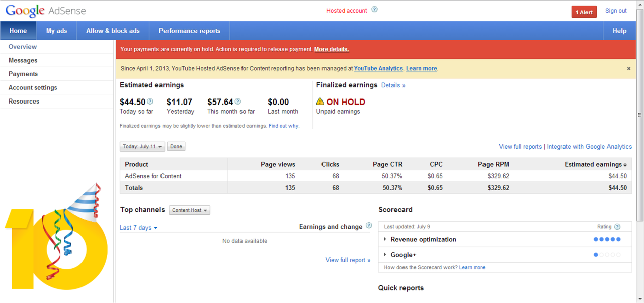This screenshot has width=644, height=303.
Task: Click the Revenue optimization five-dot rating
Action: 607,239
